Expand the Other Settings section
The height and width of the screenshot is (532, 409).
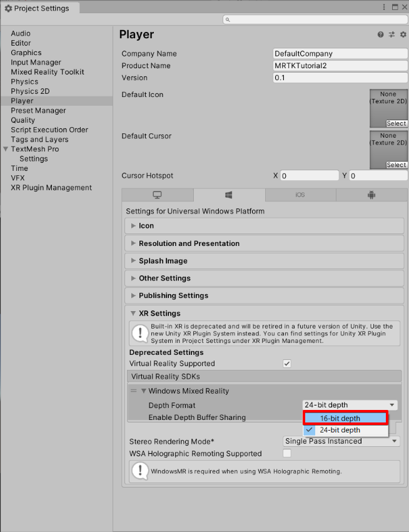pos(264,278)
